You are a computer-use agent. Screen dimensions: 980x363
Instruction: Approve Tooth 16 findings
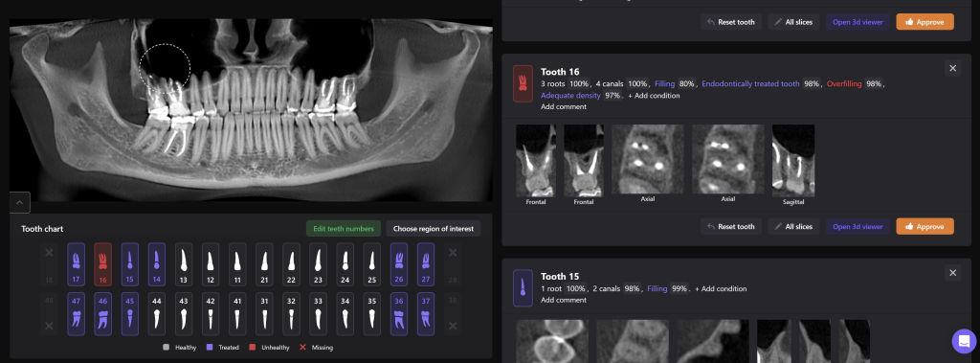point(925,227)
